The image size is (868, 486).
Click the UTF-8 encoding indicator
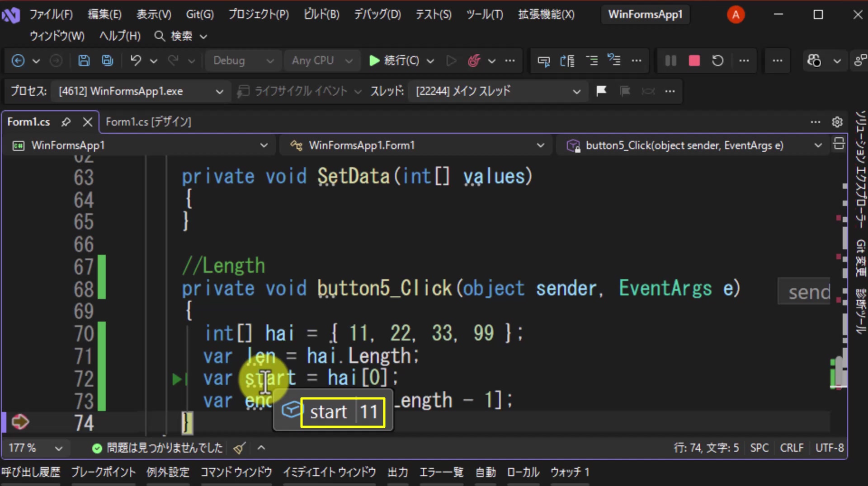830,448
